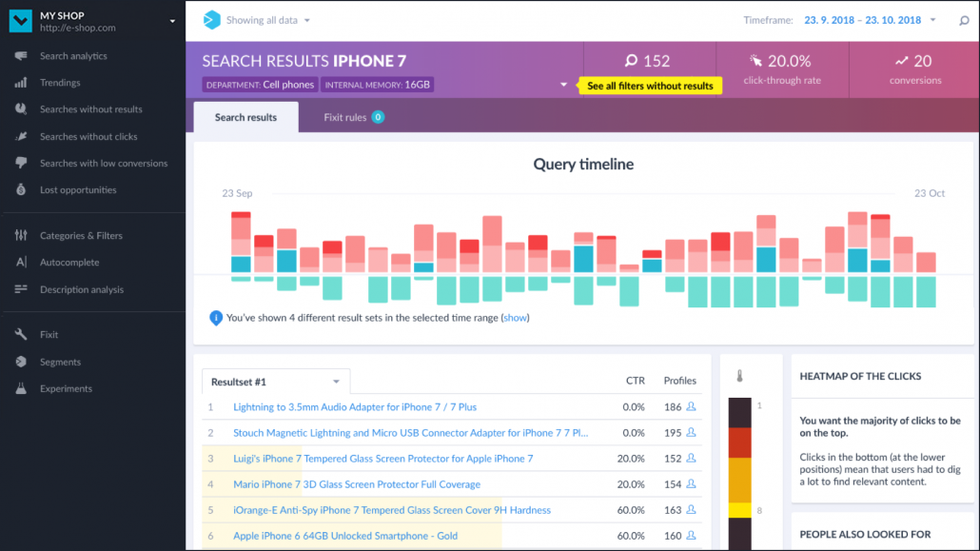Click the Lost opportunities money bag icon
Image resolution: width=980 pixels, height=551 pixels.
(21, 189)
